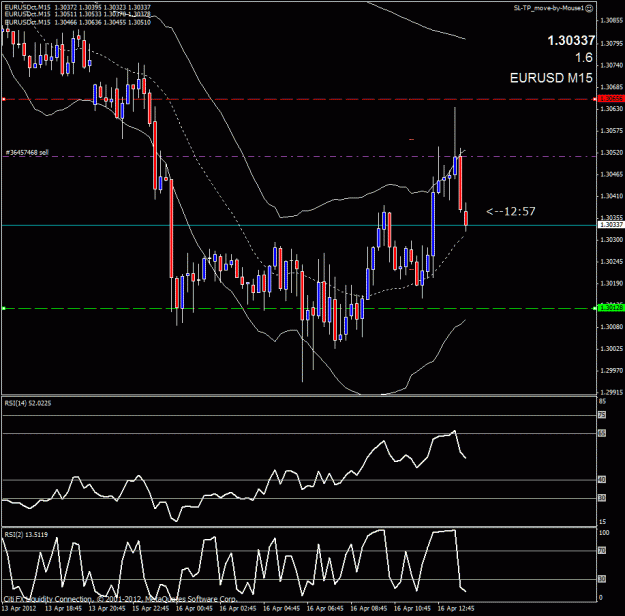The height and width of the screenshot is (616, 625).
Task: Click the <--12:57 candle timer text
Action: [511, 211]
